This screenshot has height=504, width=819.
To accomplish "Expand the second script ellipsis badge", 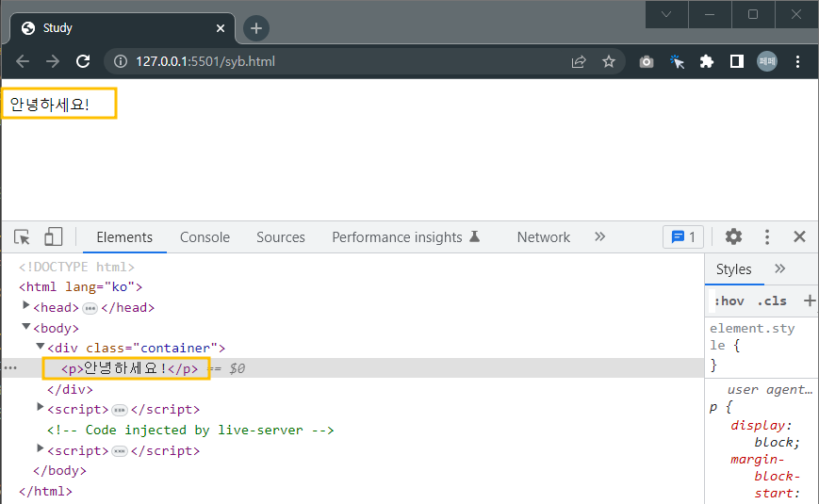I will point(120,451).
